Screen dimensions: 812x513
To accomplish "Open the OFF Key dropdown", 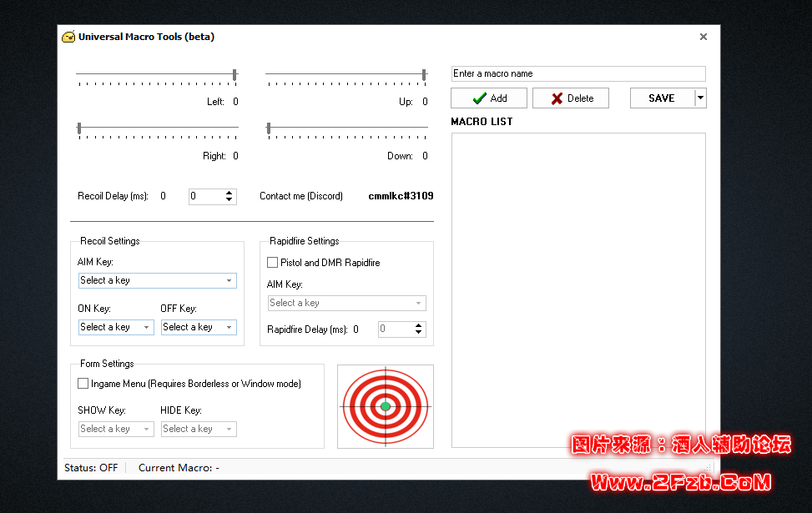I will [198, 327].
